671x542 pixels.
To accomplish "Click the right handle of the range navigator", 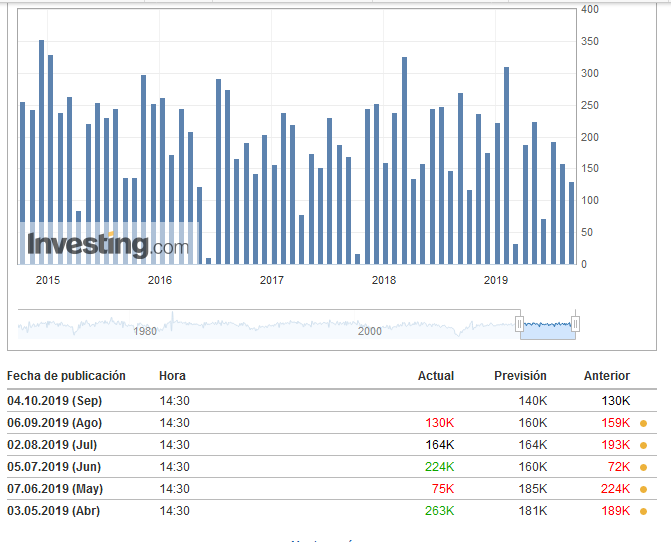I will pos(575,324).
